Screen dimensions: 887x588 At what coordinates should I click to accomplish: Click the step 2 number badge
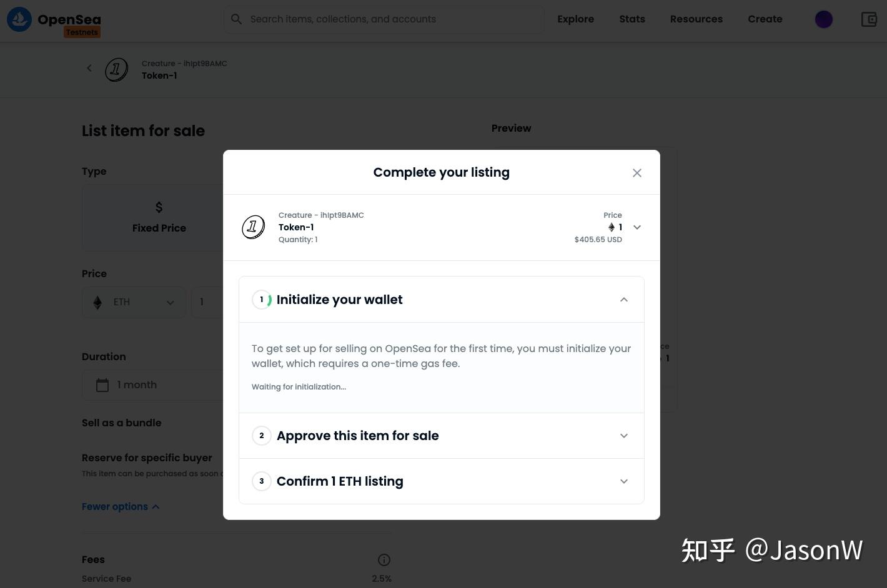coord(262,436)
